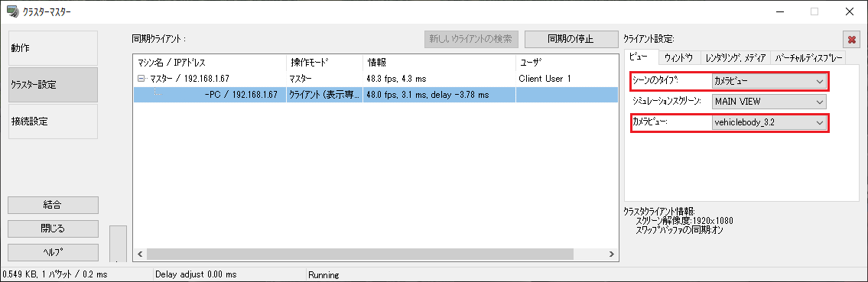The height and width of the screenshot is (282, 868).
Task: Click the 'Running' status bar text
Action: [x=323, y=274]
